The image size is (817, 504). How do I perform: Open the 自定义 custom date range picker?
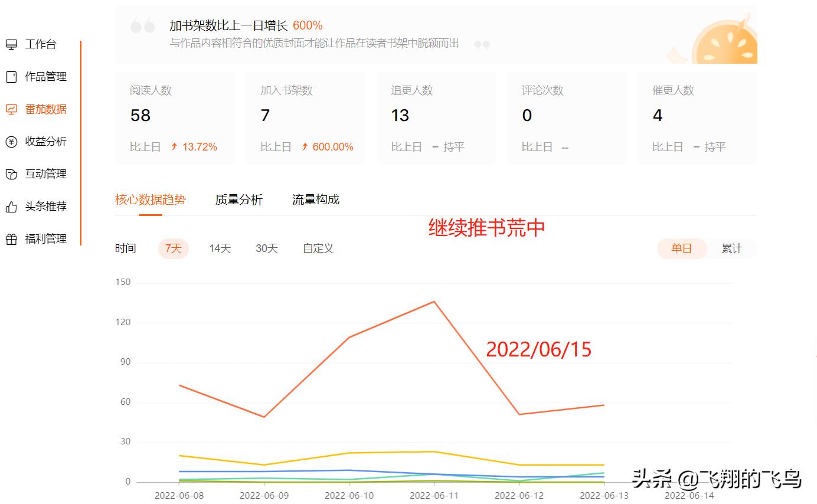[318, 248]
